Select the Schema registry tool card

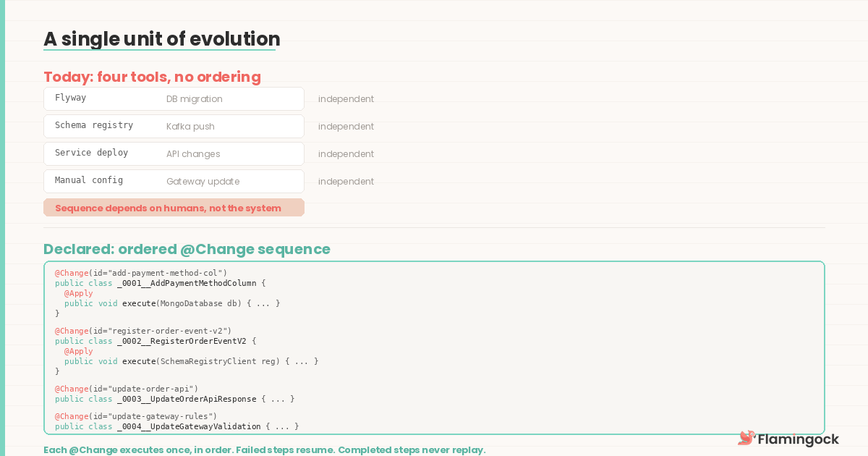(174, 126)
